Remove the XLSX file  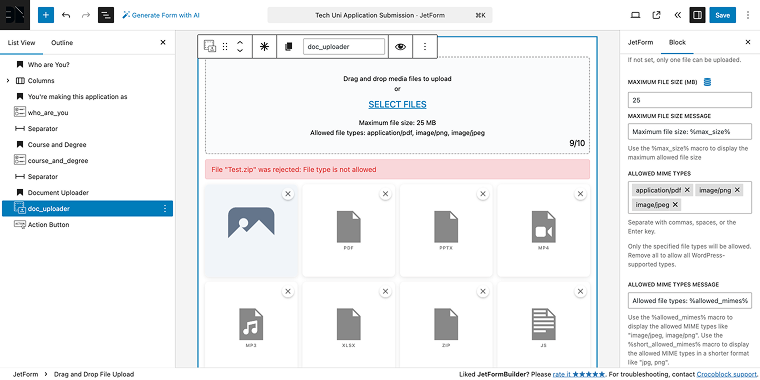pyautogui.click(x=385, y=291)
